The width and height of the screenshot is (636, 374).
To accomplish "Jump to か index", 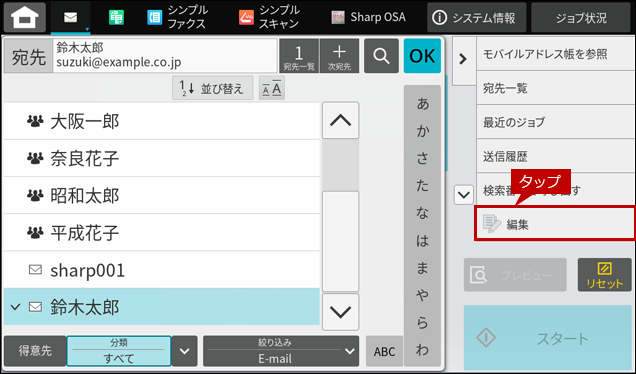I will pyautogui.click(x=422, y=131).
